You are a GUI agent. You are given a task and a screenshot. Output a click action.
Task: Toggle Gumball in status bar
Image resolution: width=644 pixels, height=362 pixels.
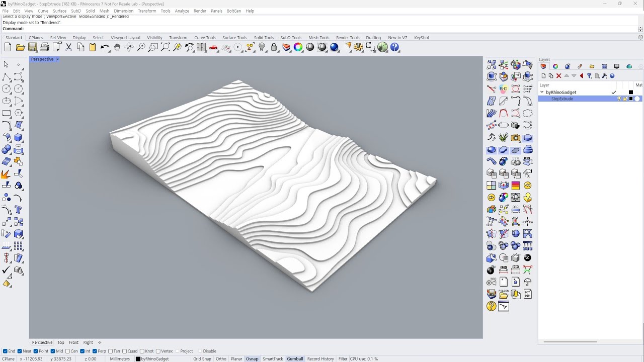(x=295, y=359)
